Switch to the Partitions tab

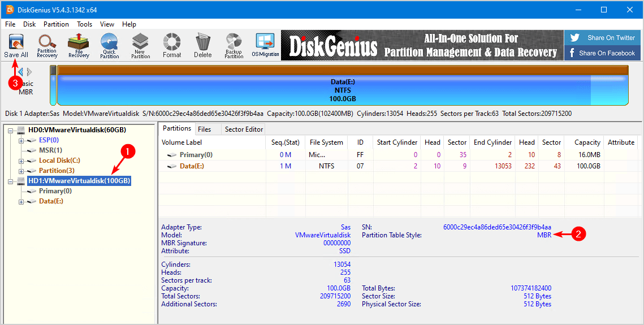(x=177, y=128)
